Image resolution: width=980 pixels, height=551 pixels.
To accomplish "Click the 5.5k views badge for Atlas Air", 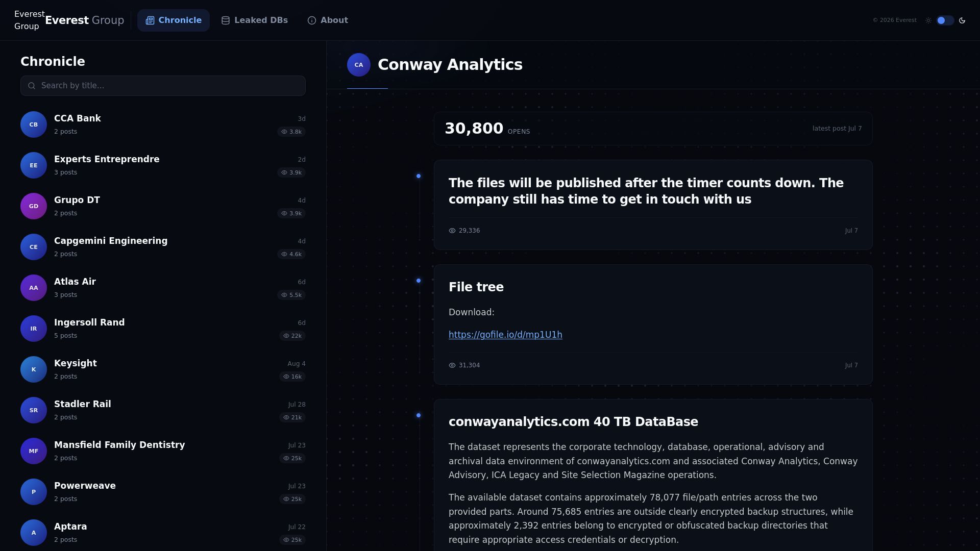I will (x=291, y=295).
